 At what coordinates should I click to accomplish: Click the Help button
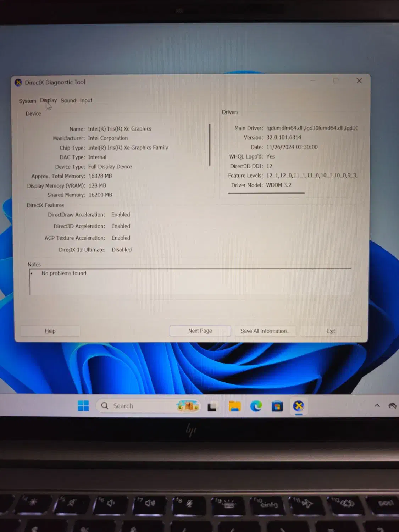(x=50, y=331)
